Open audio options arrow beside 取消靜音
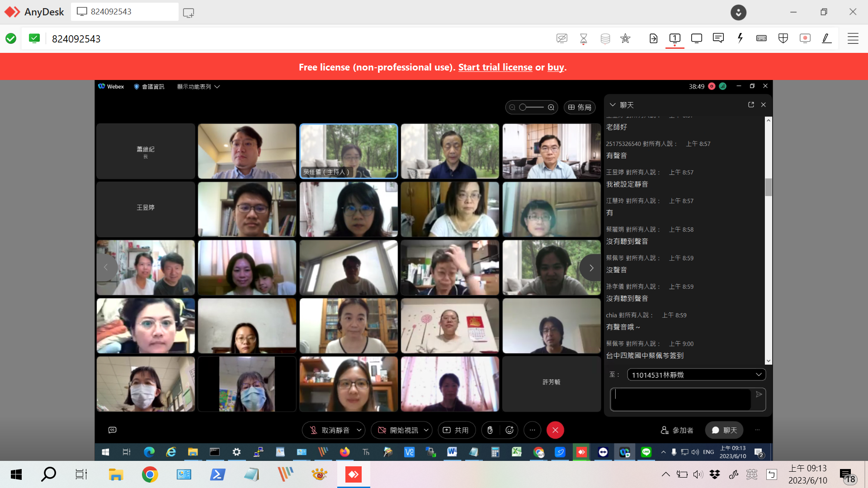 [359, 430]
